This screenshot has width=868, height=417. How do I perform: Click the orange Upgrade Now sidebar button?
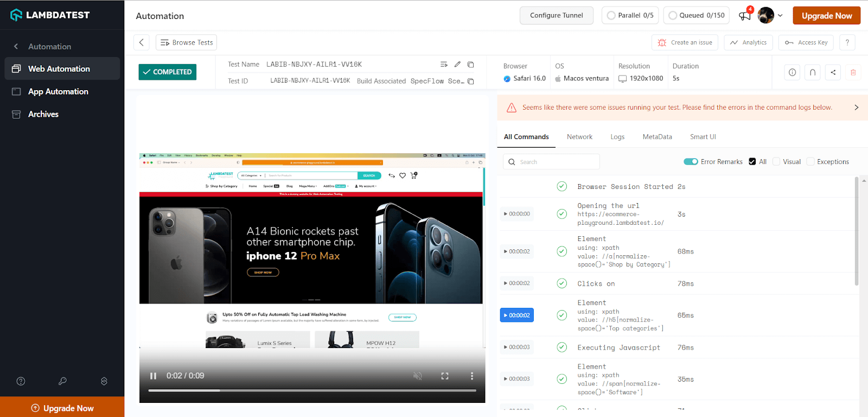point(62,408)
